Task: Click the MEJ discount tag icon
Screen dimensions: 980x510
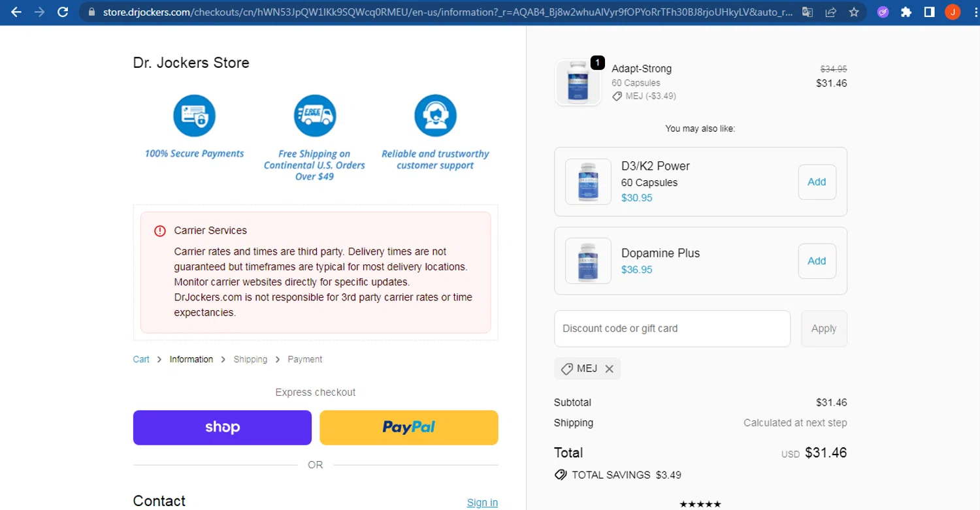Action: click(x=567, y=369)
